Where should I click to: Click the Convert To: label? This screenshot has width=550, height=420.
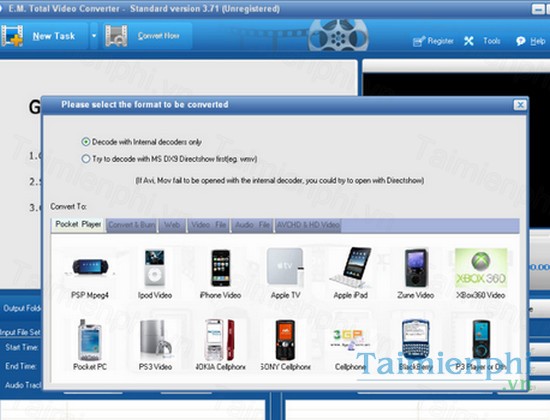click(68, 206)
